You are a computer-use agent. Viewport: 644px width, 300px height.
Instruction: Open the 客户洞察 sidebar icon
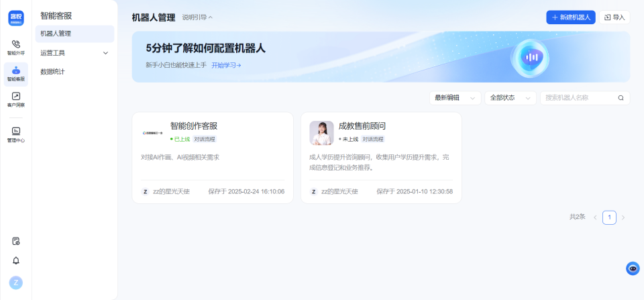coord(15,99)
